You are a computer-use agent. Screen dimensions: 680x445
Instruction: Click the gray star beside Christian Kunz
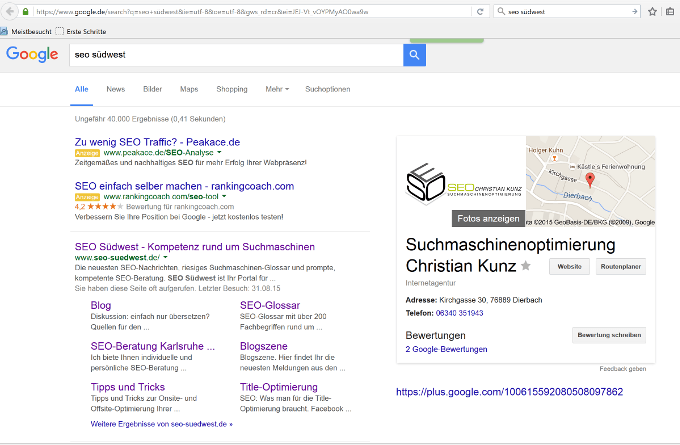pyautogui.click(x=526, y=265)
